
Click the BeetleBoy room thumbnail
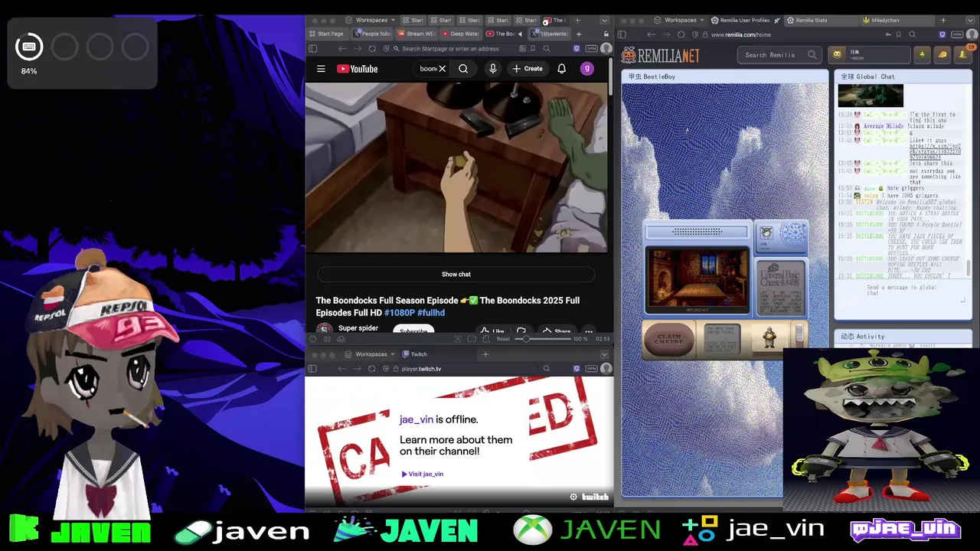pos(697,280)
